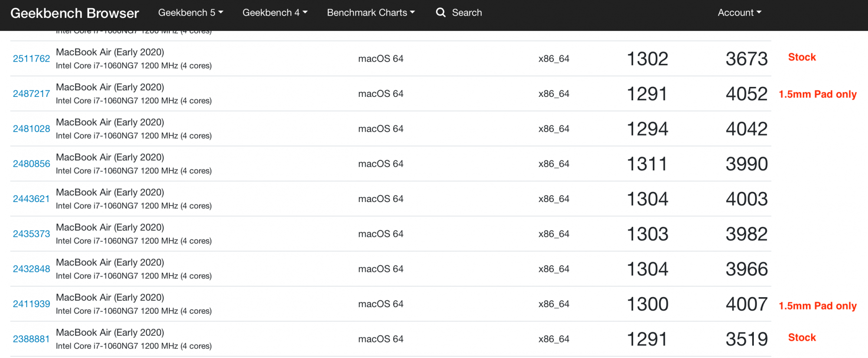Expand the Benchmark Charts menu

pyautogui.click(x=371, y=13)
